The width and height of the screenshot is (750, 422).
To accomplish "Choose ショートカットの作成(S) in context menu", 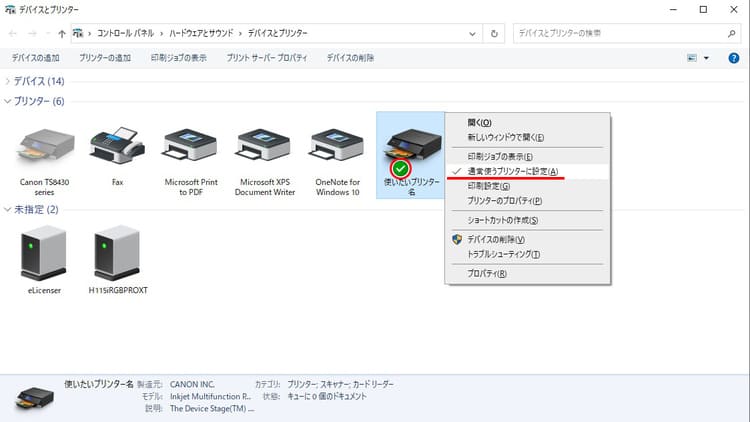I will (527, 220).
